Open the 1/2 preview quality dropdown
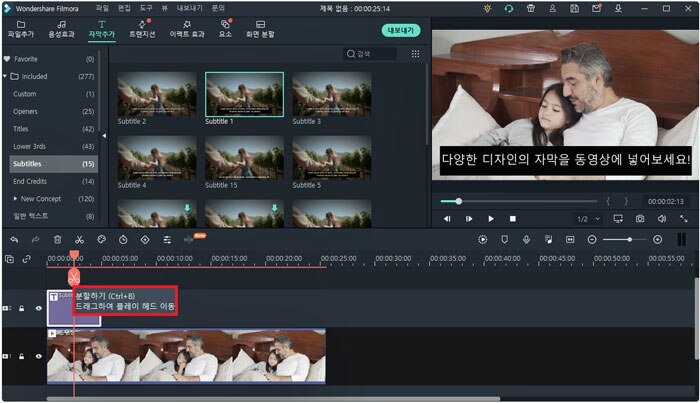This screenshot has height=403, width=700. pos(588,218)
